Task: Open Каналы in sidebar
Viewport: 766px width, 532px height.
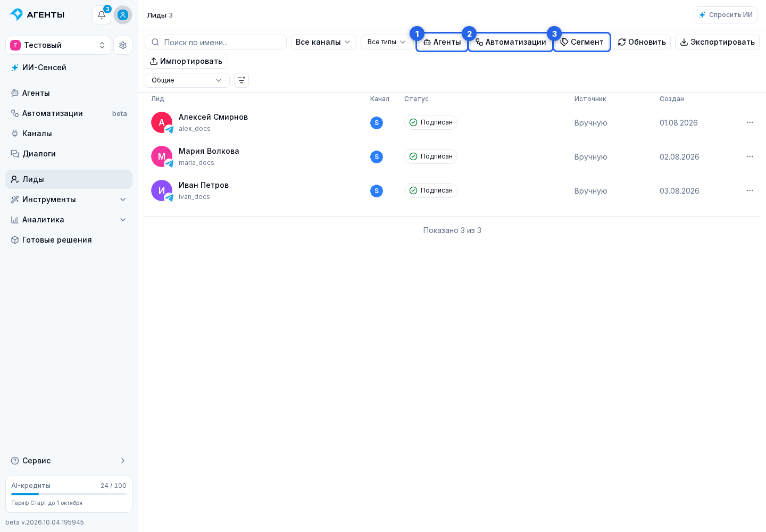Action: [x=69, y=134]
